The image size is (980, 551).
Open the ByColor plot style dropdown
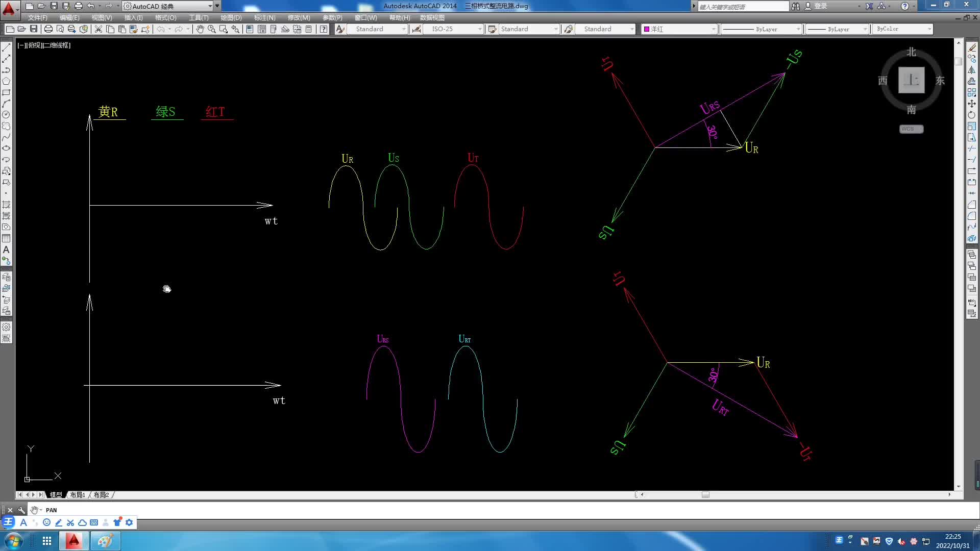(x=903, y=29)
